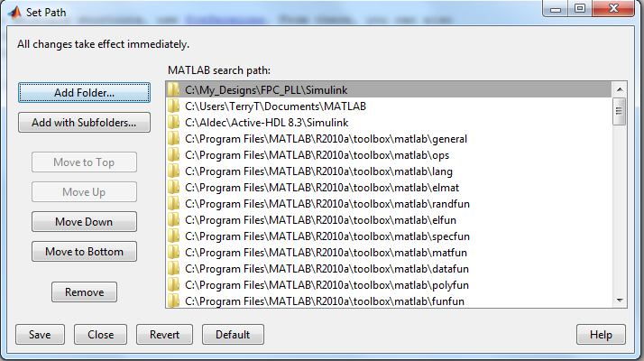Open Add with Subfolders... dialog
The height and width of the screenshot is (361, 644).
pyautogui.click(x=84, y=123)
